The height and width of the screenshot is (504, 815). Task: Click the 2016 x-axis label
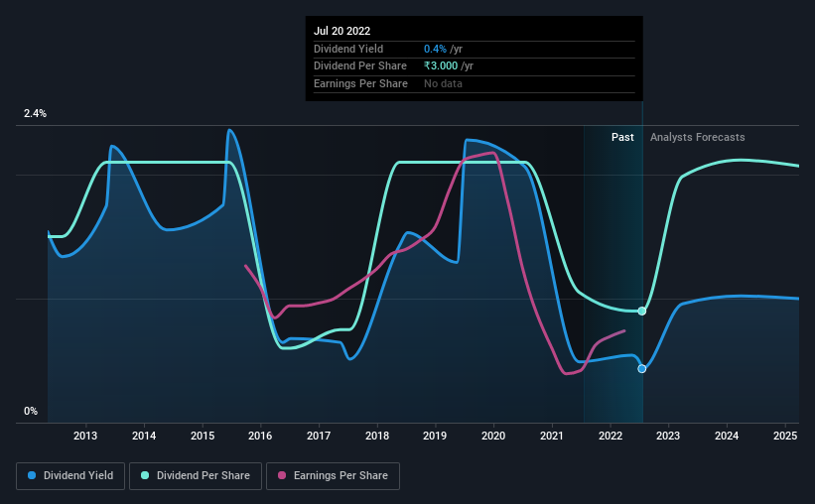260,436
